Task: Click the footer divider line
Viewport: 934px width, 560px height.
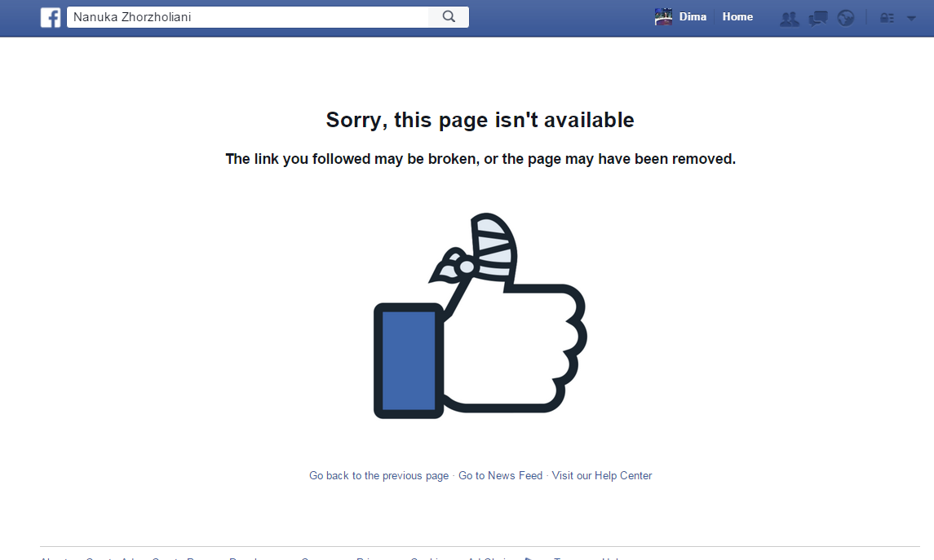Action: point(480,546)
